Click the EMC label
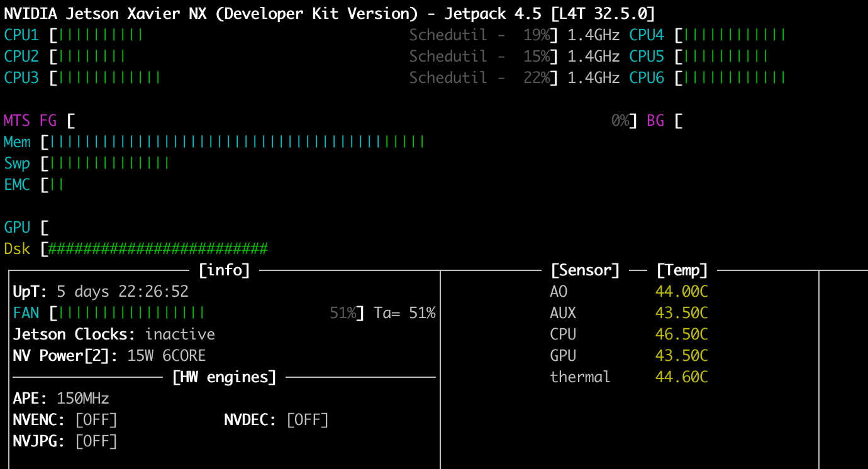 17,185
